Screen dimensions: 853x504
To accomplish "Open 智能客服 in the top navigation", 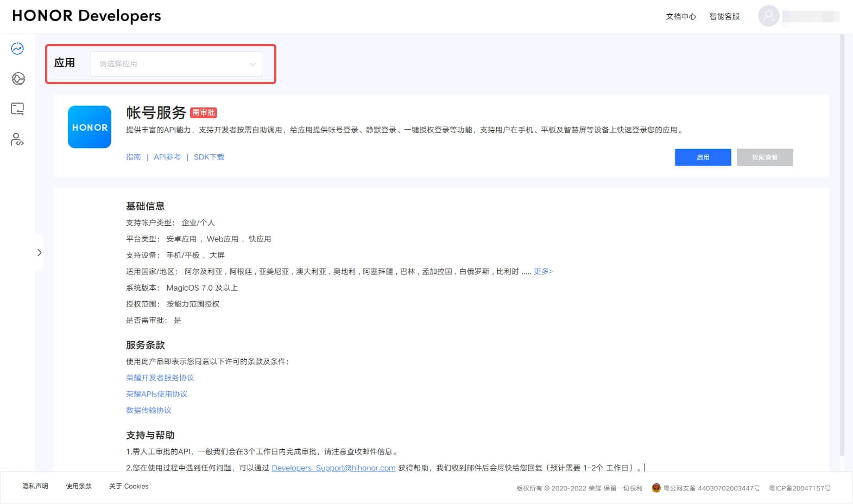I will tap(724, 16).
